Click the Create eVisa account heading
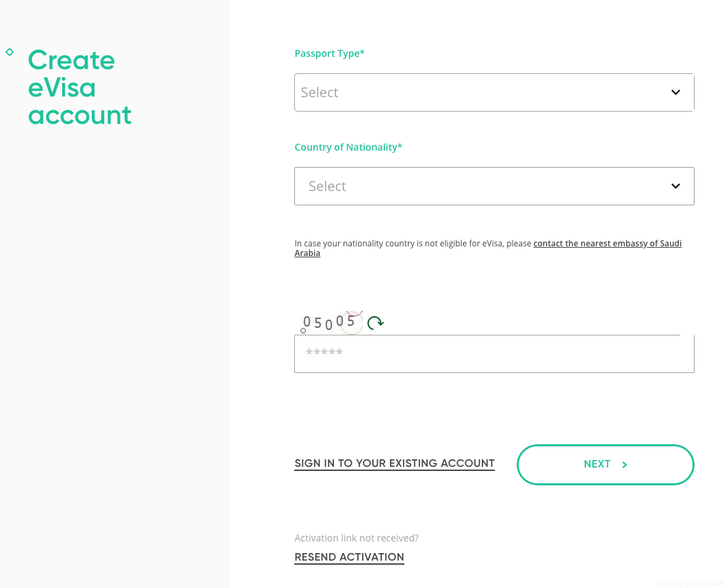Image resolution: width=724 pixels, height=588 pixels. click(x=79, y=88)
